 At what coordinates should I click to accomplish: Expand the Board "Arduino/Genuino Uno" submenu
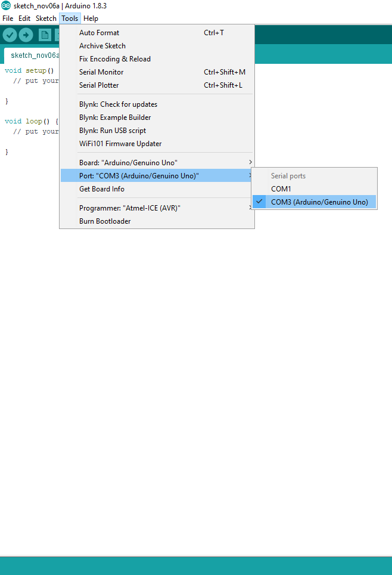pos(157,162)
